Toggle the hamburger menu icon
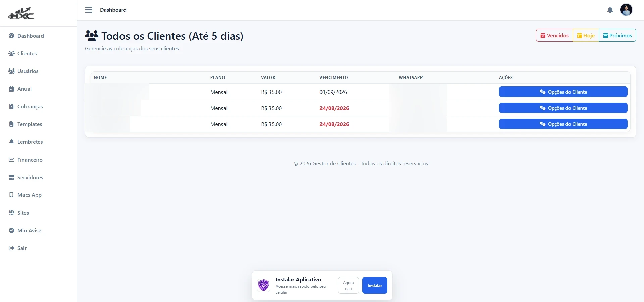The image size is (644, 302). [x=88, y=10]
